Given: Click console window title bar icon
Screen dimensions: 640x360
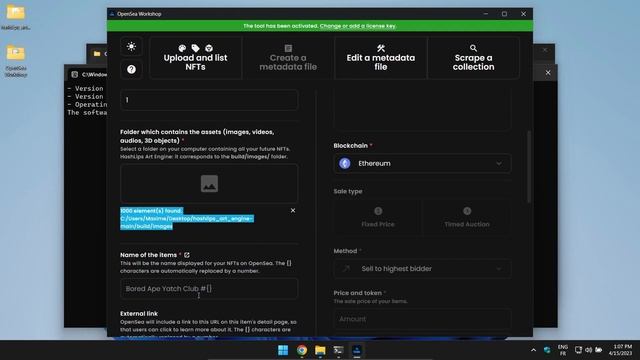Looking at the screenshot, I should 75,74.
